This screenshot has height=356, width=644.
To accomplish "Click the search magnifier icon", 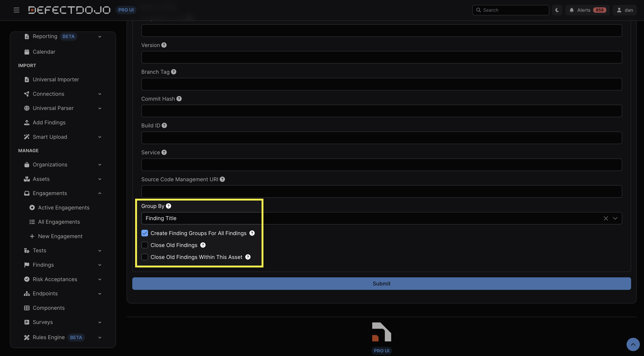I will pyautogui.click(x=478, y=10).
